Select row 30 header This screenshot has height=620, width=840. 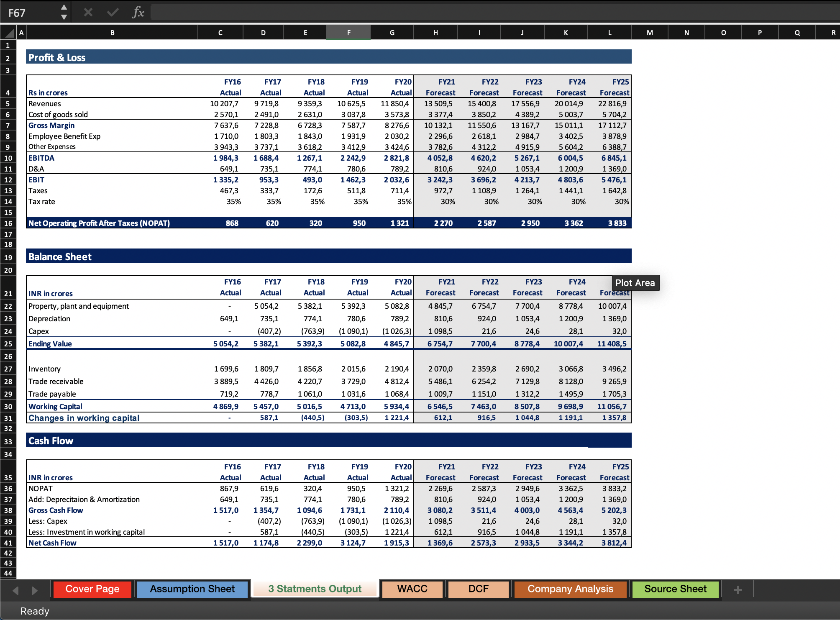tap(8, 407)
